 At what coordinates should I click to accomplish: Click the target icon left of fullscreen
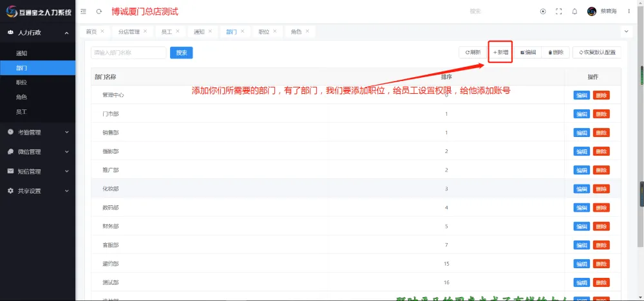coord(543,12)
